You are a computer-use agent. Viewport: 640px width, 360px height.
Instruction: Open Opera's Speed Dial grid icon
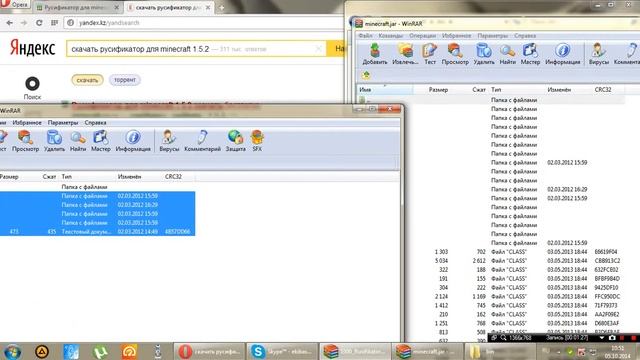click(x=54, y=23)
